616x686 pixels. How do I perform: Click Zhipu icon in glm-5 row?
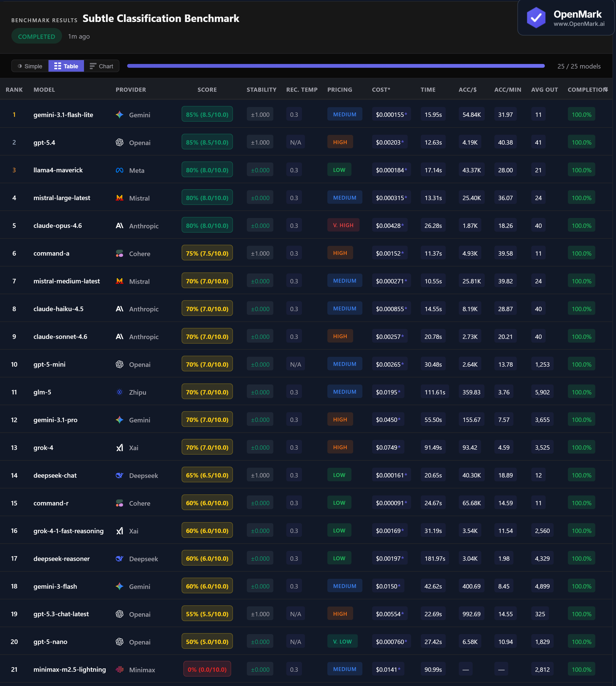pyautogui.click(x=119, y=392)
